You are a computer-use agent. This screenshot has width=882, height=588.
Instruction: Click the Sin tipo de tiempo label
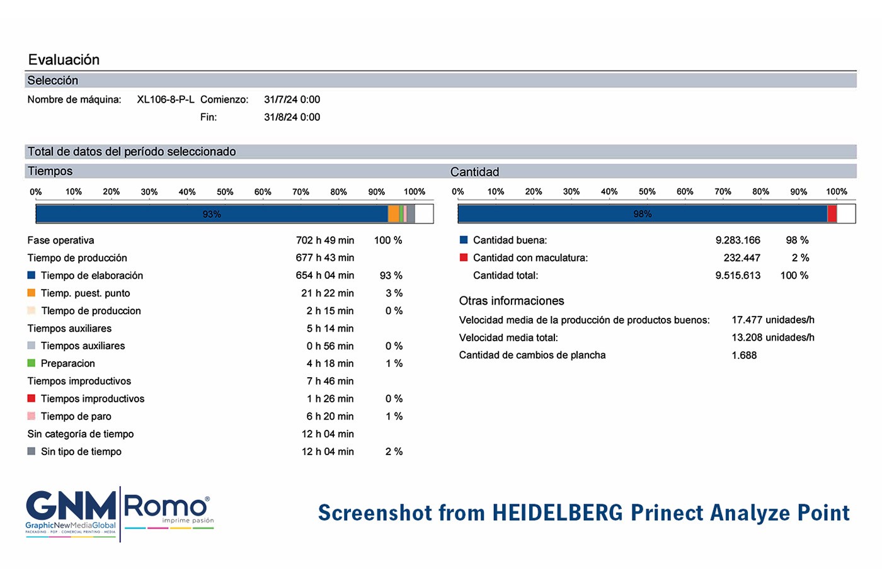tap(81, 452)
